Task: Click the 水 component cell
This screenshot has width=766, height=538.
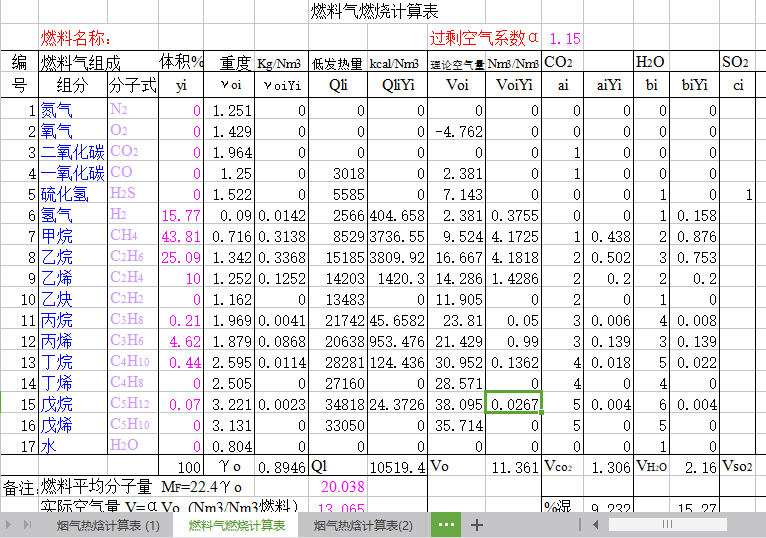Action: click(73, 446)
